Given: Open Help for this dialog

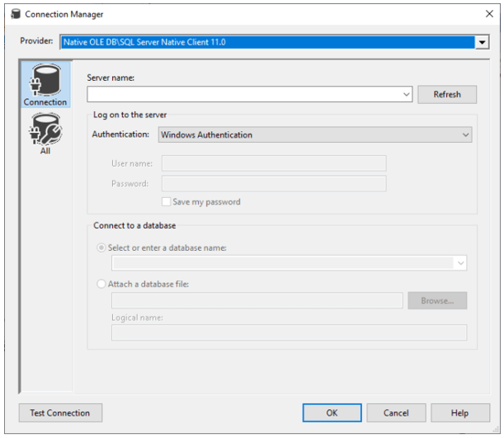Looking at the screenshot, I should tap(460, 412).
